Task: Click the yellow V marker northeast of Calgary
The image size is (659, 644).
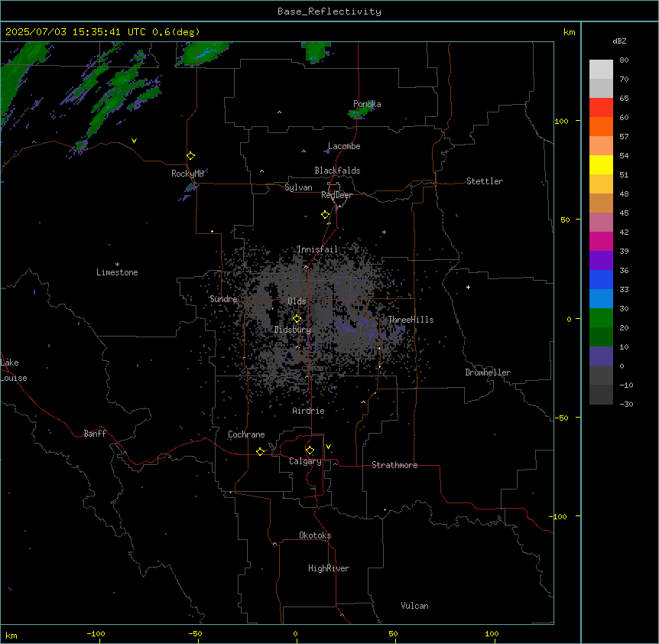Action: point(328,447)
